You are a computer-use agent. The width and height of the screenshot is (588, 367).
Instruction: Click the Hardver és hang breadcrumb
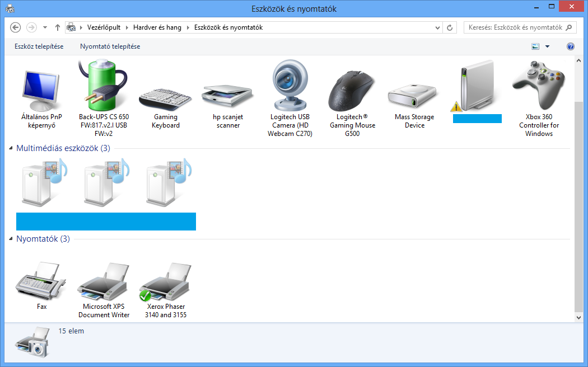click(157, 27)
